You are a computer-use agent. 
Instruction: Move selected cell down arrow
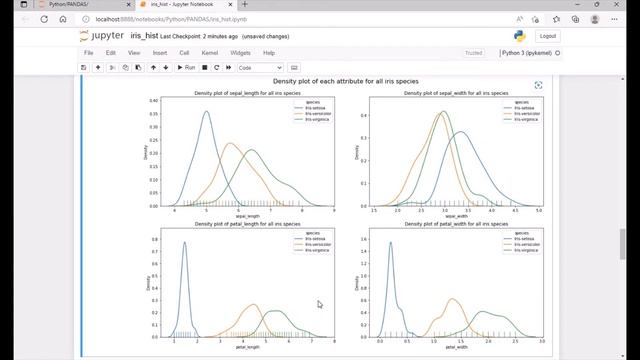166,68
